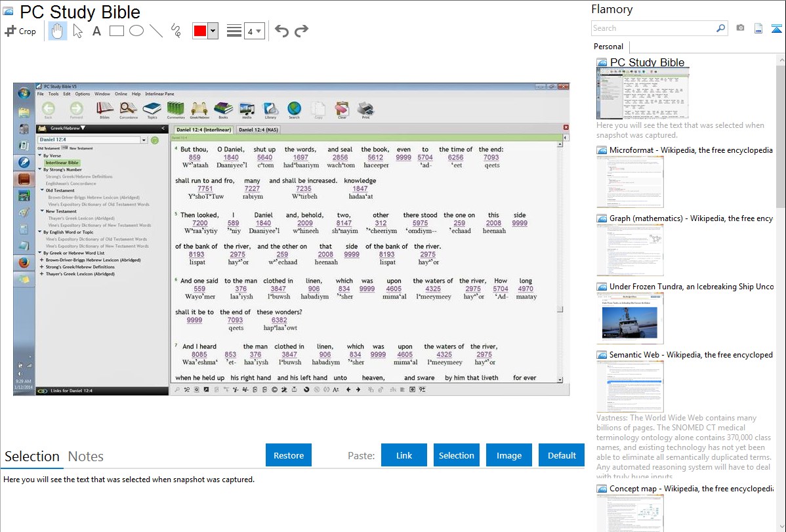Click the camera snapshot icon

coord(740,28)
